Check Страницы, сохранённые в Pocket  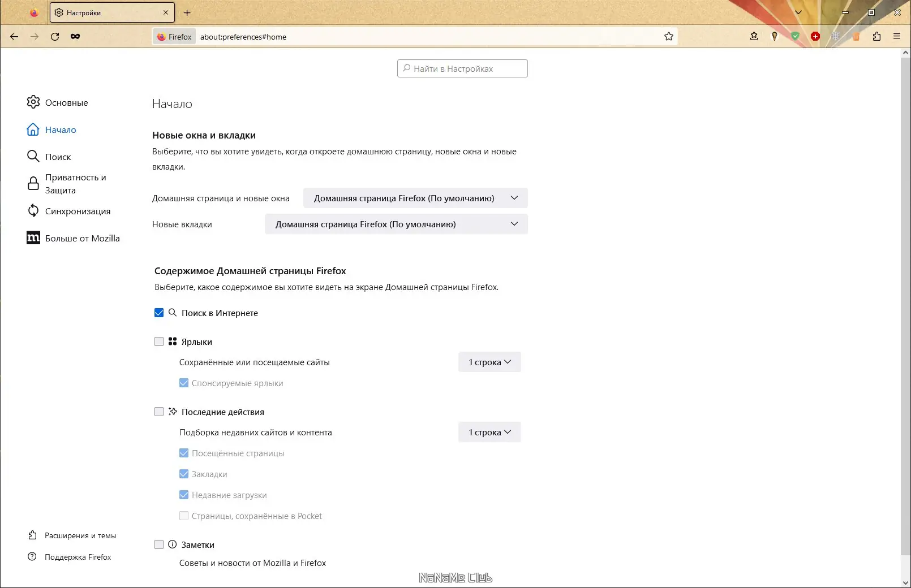[184, 516]
